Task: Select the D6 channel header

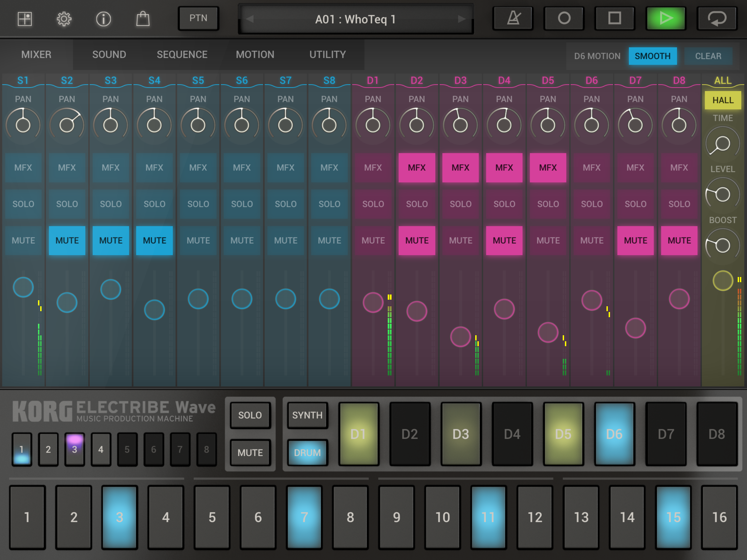Action: 592,80
